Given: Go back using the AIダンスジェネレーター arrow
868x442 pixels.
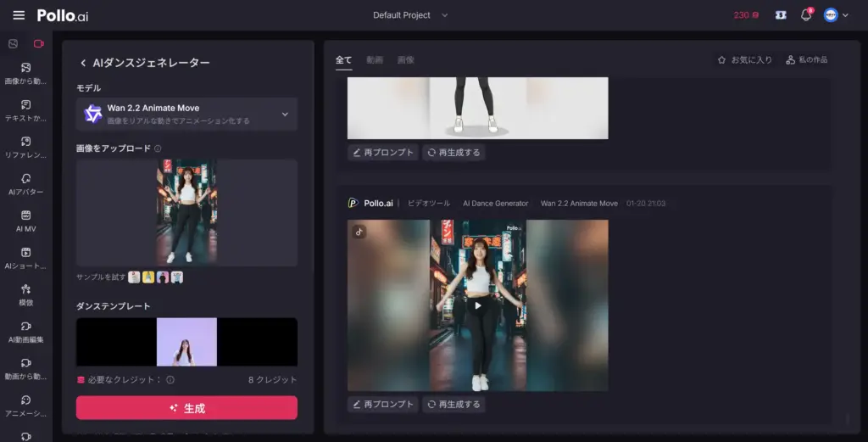Looking at the screenshot, I should coord(83,63).
